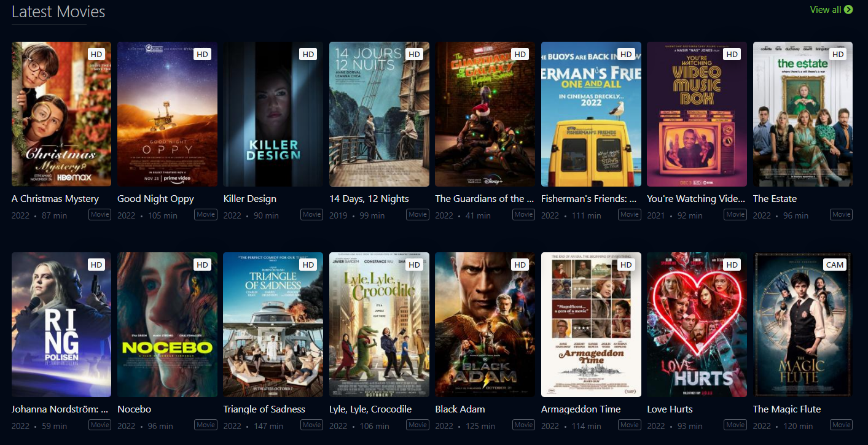
Task: Click The Magic Flute title link
Action: click(x=787, y=409)
